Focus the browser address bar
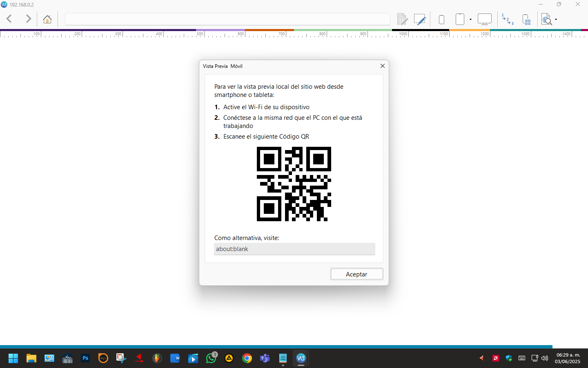This screenshot has width=588, height=368. 227,19
